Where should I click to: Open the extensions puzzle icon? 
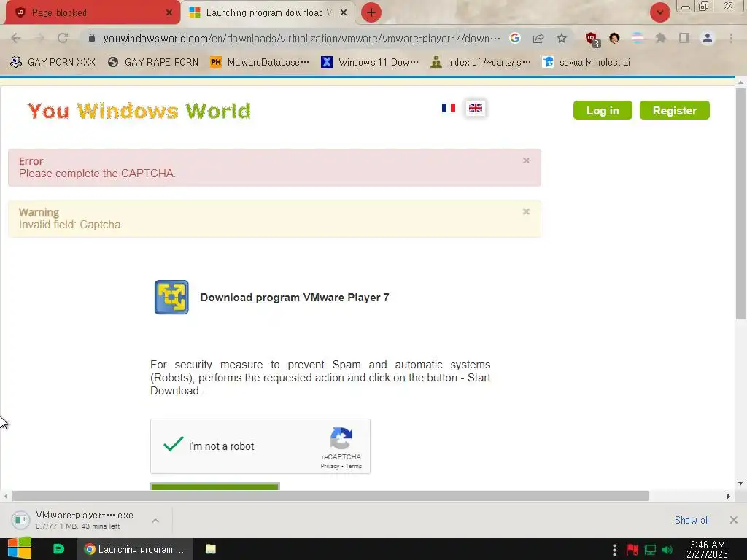click(660, 38)
